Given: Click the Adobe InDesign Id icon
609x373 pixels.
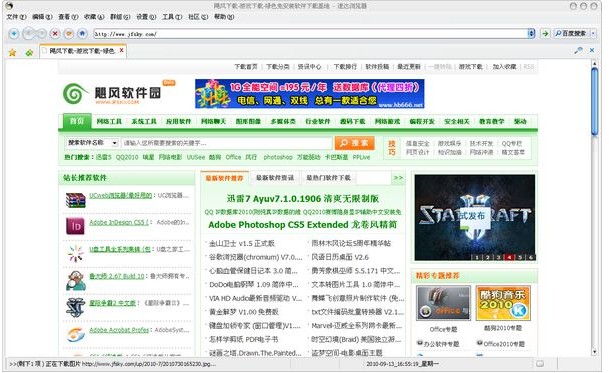Looking at the screenshot, I should (x=75, y=226).
